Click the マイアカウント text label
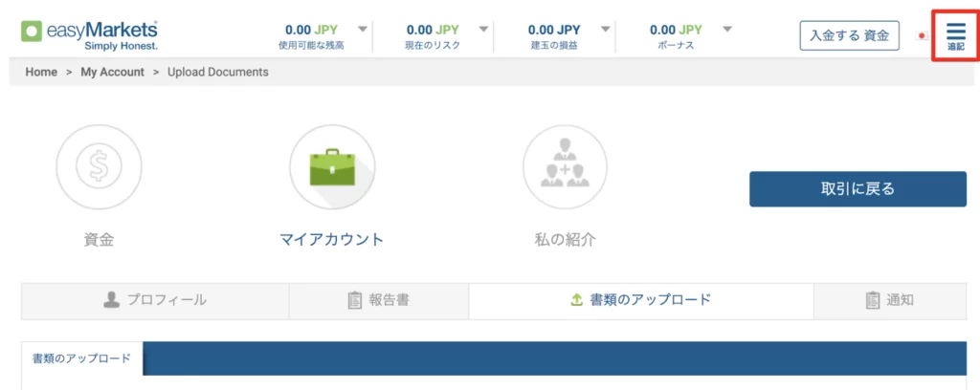This screenshot has width=980, height=390. [331, 240]
